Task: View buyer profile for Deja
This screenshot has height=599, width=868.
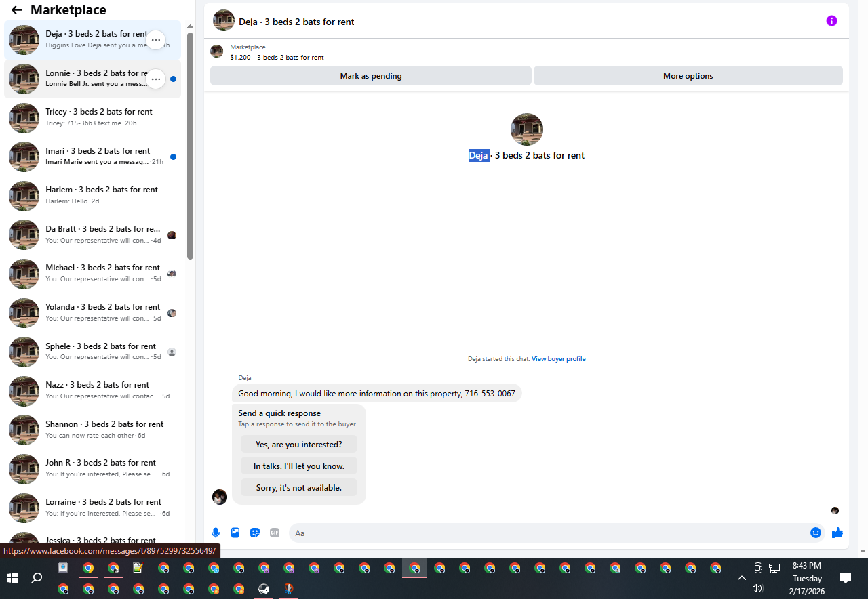Action: tap(558, 359)
